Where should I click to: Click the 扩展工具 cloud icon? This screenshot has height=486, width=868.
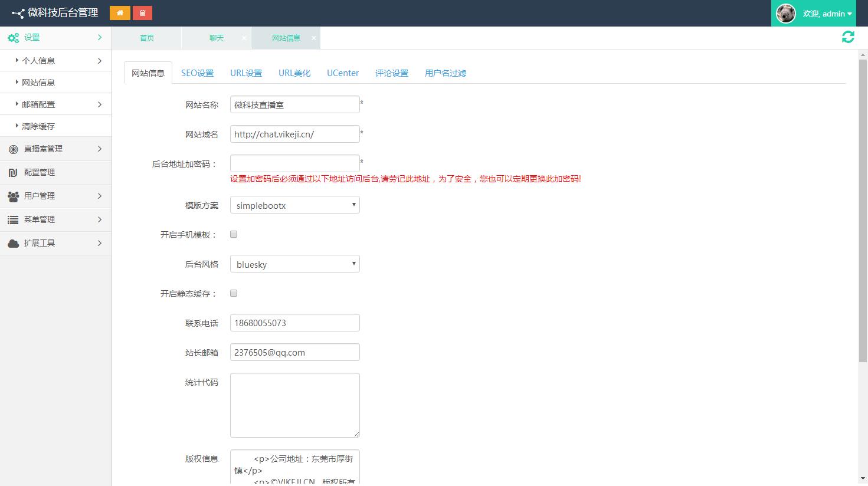13,244
